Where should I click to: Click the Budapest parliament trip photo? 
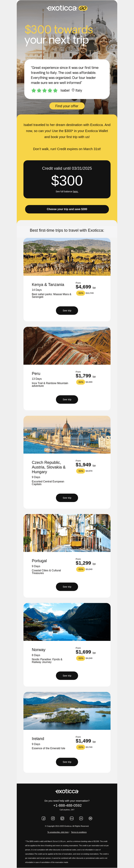[67, 435]
